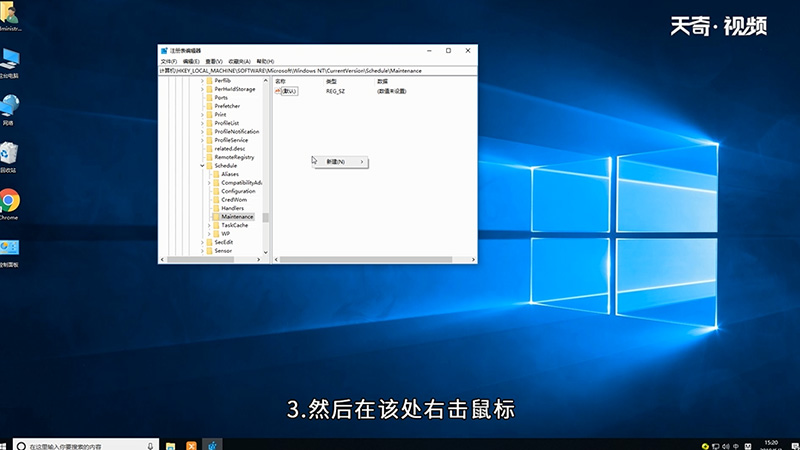800x450 pixels.
Task: Select the related.desc key
Action: [230, 148]
